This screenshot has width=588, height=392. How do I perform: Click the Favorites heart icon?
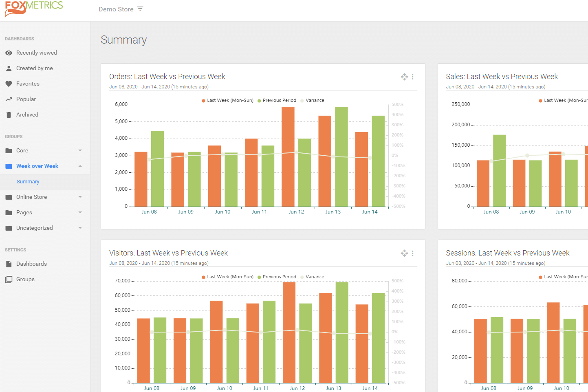[x=8, y=84]
